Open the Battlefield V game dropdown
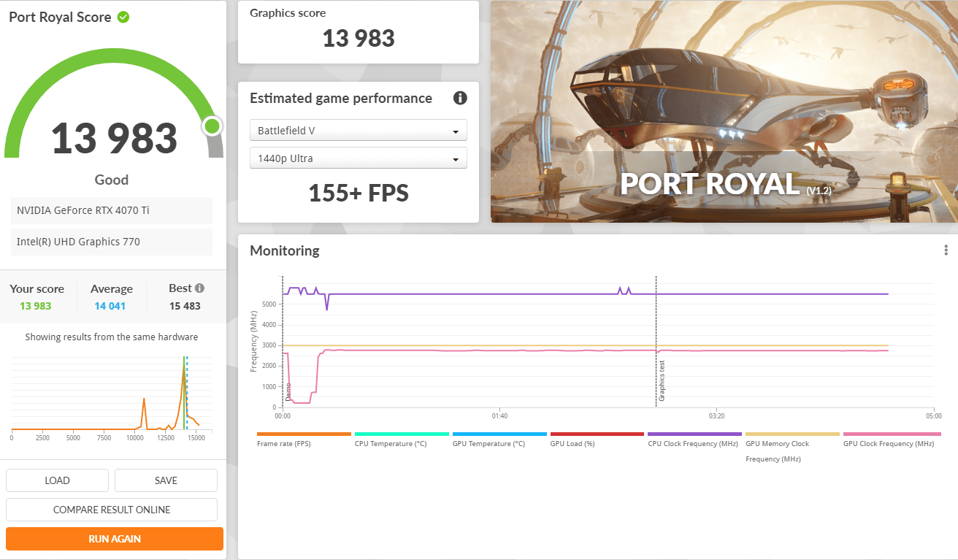This screenshot has width=958, height=560. 359,131
